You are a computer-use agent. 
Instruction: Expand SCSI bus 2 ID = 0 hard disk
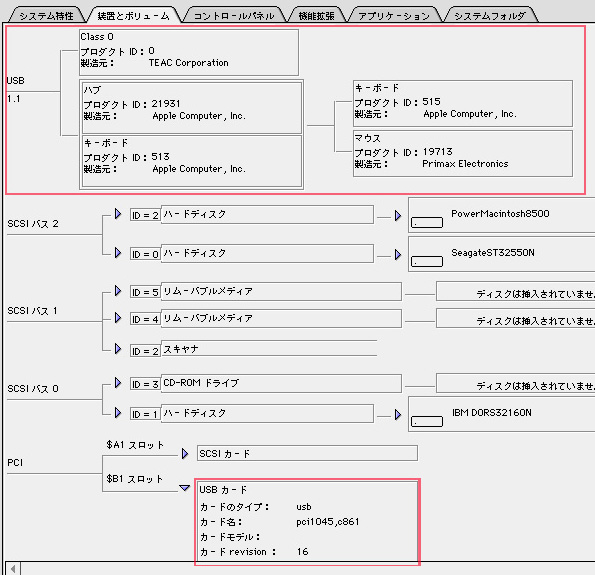coord(118,253)
